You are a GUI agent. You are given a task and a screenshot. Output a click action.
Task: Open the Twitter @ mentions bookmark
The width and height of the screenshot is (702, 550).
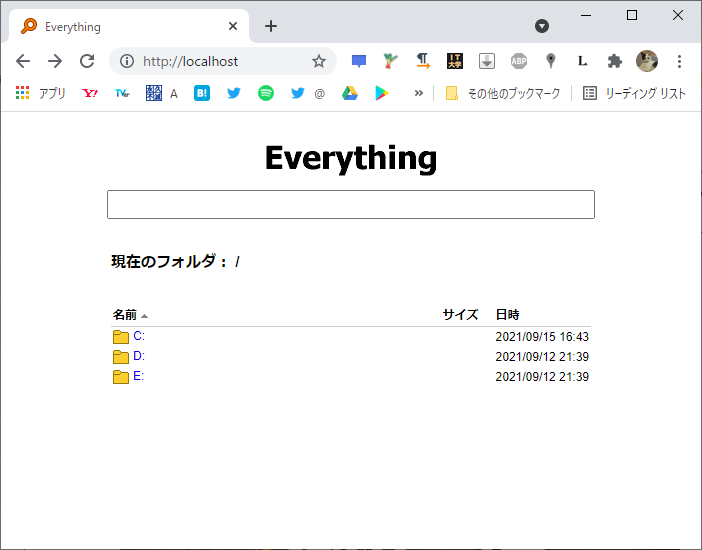click(x=308, y=93)
